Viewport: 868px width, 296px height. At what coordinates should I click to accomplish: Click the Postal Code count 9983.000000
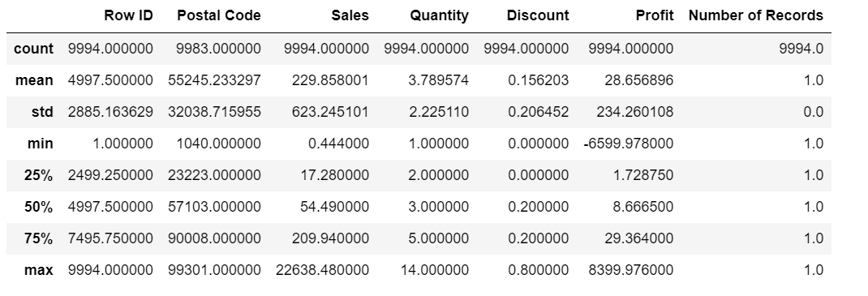click(x=219, y=49)
